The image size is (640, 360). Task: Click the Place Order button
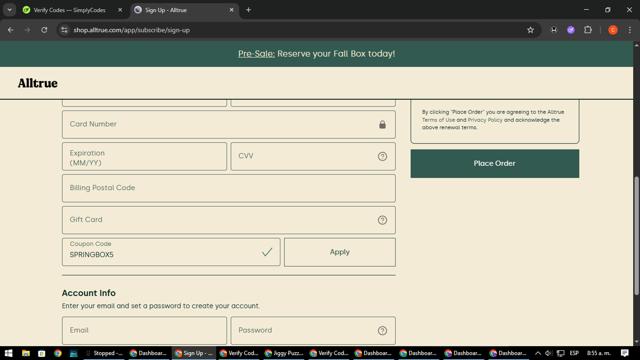point(494,163)
